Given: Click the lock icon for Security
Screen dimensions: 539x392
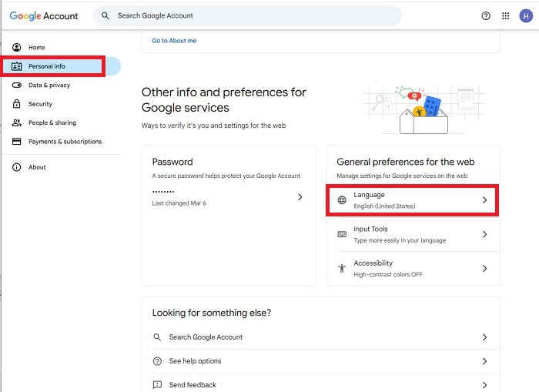Looking at the screenshot, I should [16, 104].
